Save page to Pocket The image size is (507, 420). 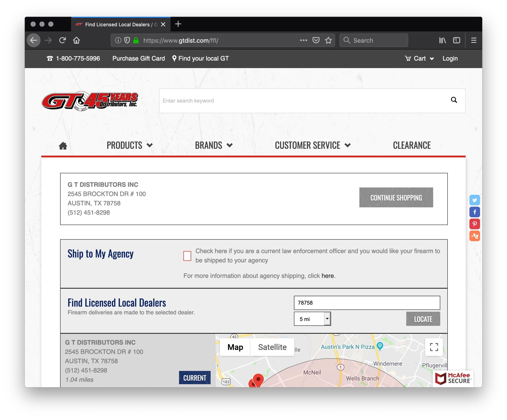(x=316, y=40)
